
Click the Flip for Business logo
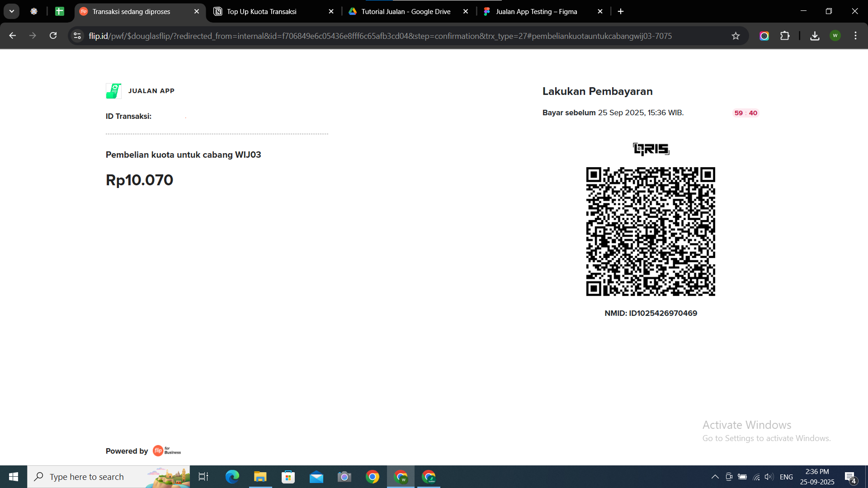coord(167,451)
